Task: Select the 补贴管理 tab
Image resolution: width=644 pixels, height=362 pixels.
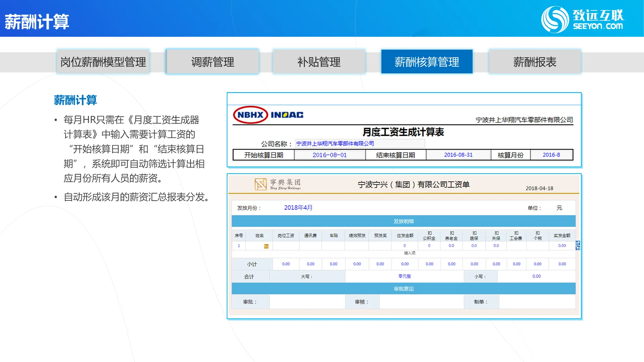Action: (x=319, y=62)
